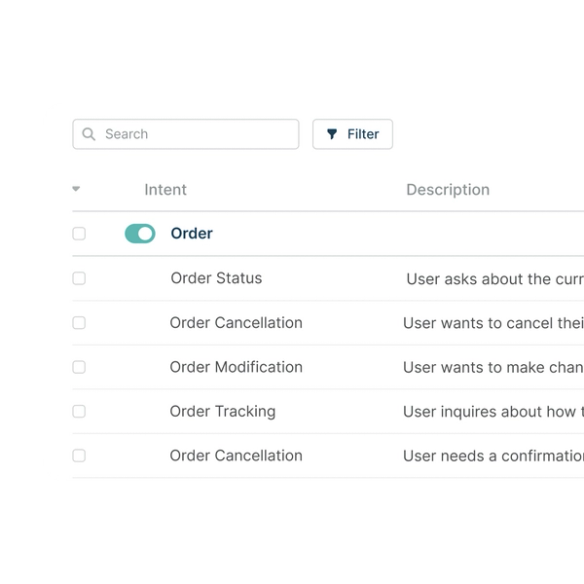Screen dimensions: 584x584
Task: Tick the Order Modification checkbox
Action: [79, 367]
